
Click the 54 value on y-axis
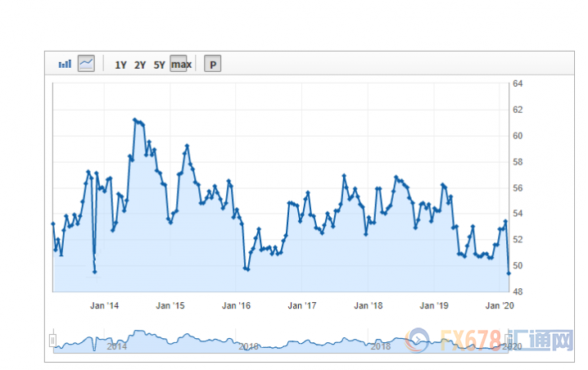(518, 214)
